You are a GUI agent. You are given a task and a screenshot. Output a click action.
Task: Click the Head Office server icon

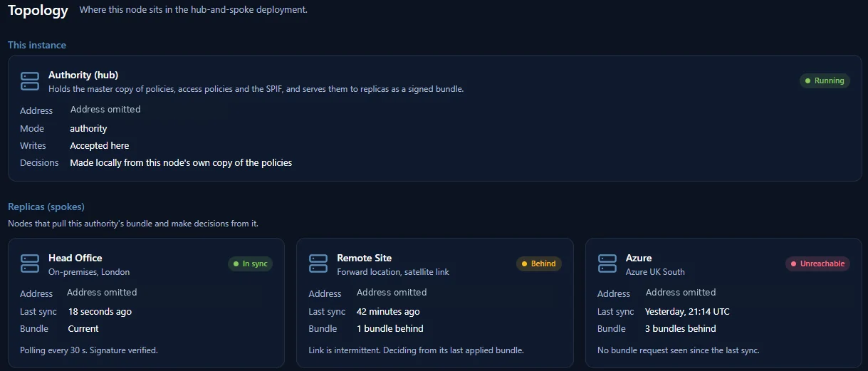click(x=30, y=263)
